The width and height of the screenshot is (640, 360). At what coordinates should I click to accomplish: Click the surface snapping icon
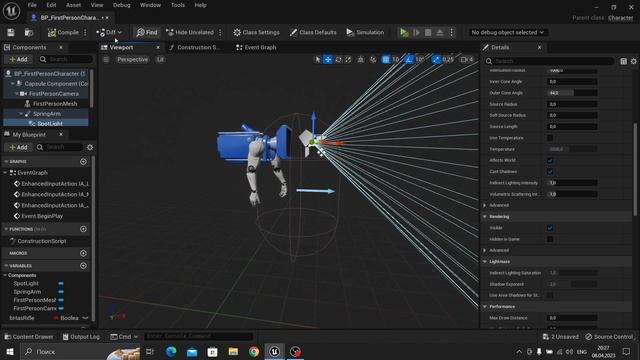(373, 60)
